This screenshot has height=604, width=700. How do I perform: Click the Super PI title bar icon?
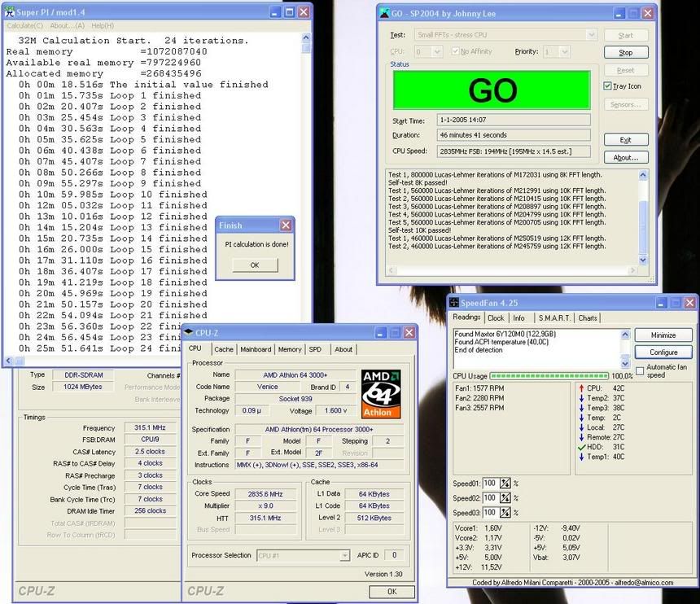click(x=10, y=11)
